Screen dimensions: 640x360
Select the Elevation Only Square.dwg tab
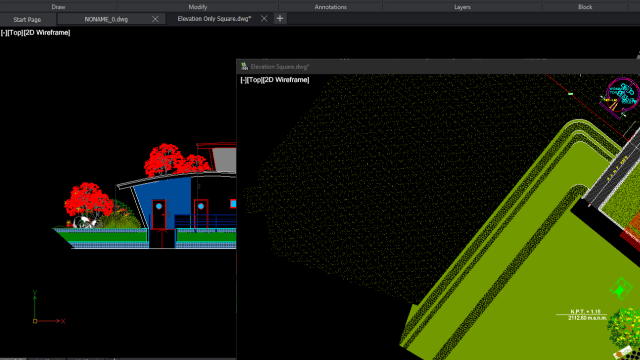click(x=214, y=19)
